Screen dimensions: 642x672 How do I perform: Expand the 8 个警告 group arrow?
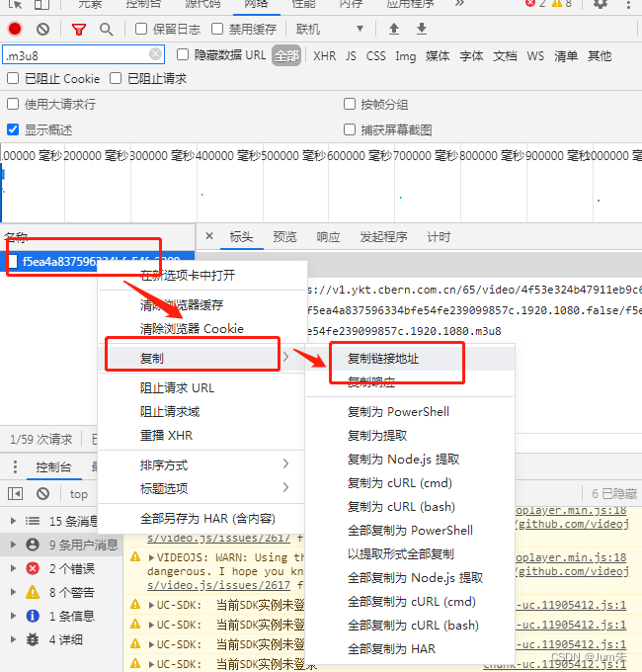pos(13,592)
